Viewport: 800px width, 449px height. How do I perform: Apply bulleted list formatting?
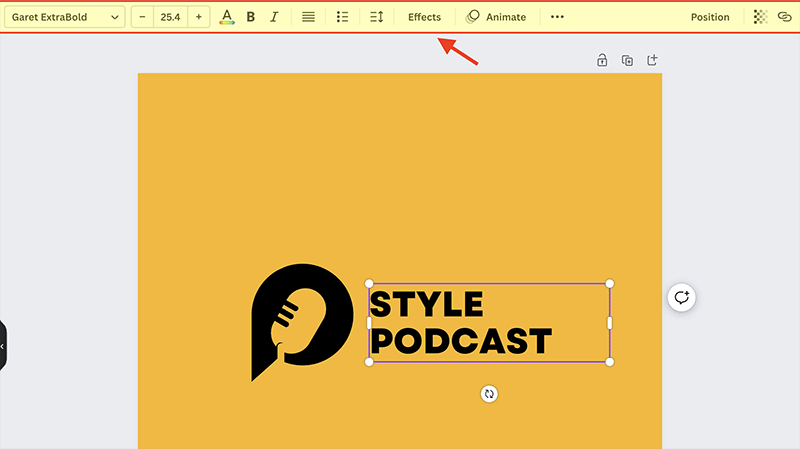point(342,17)
